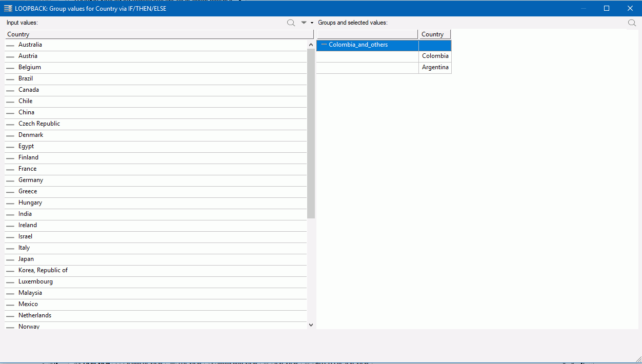The height and width of the screenshot is (364, 642).
Task: Select Netherlands in the input list
Action: 156,316
